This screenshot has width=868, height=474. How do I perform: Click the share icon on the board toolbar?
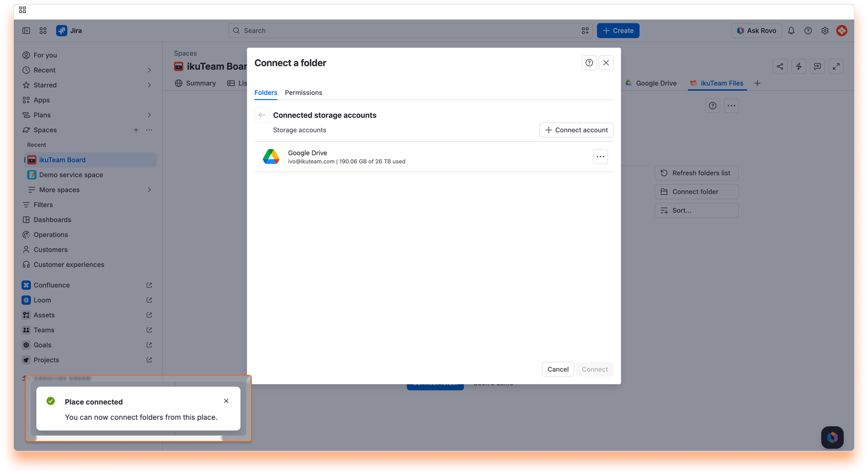coord(780,66)
